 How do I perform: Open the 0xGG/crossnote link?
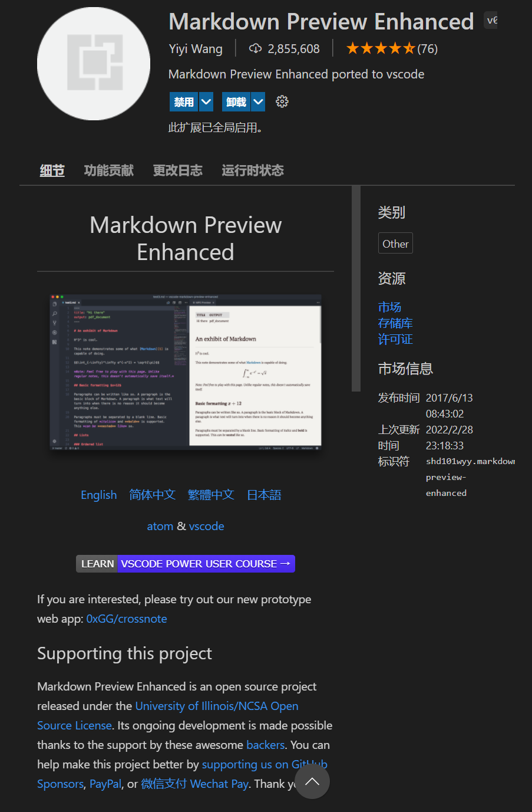127,619
